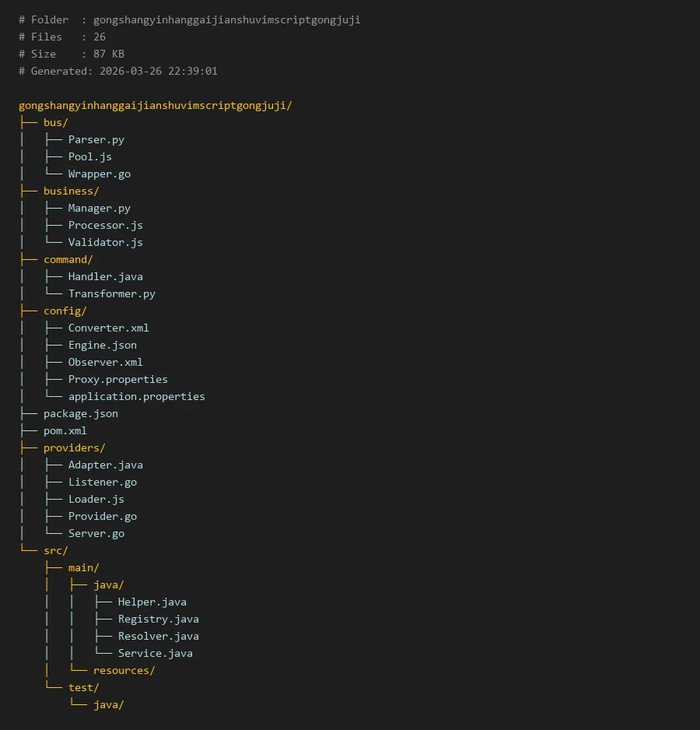Open Handler.java file
Screen dimensions: 700x730
(105, 276)
